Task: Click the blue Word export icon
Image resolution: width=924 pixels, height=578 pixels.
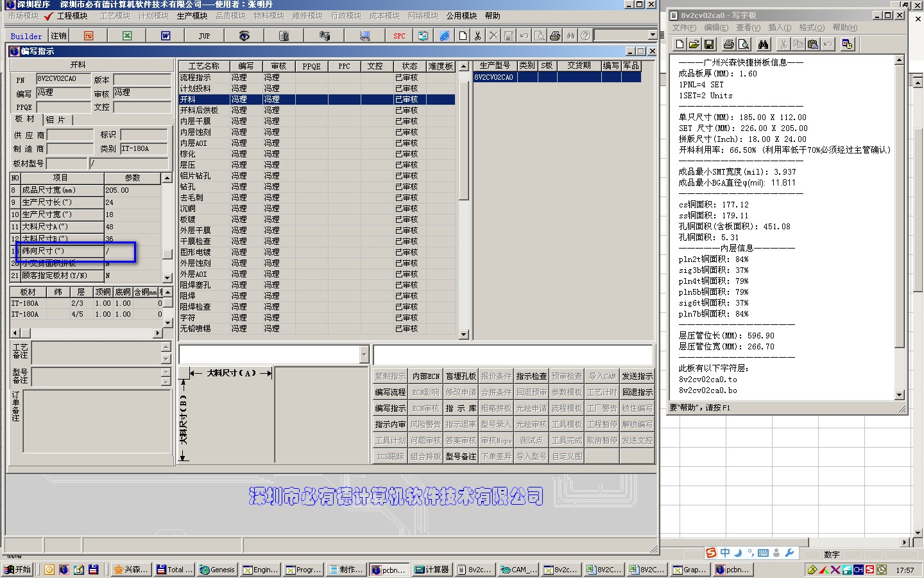Action: pyautogui.click(x=166, y=36)
